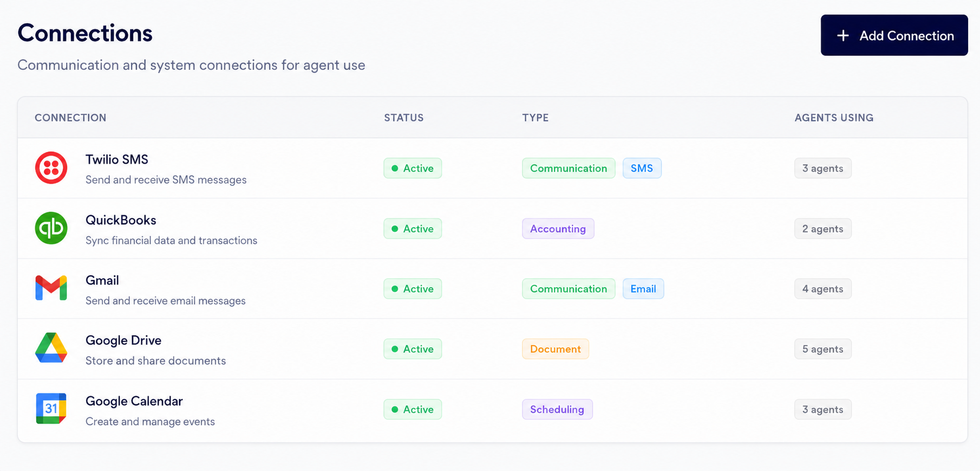Image resolution: width=980 pixels, height=471 pixels.
Task: Click the 4 agents badge for Gmail
Action: tap(822, 289)
